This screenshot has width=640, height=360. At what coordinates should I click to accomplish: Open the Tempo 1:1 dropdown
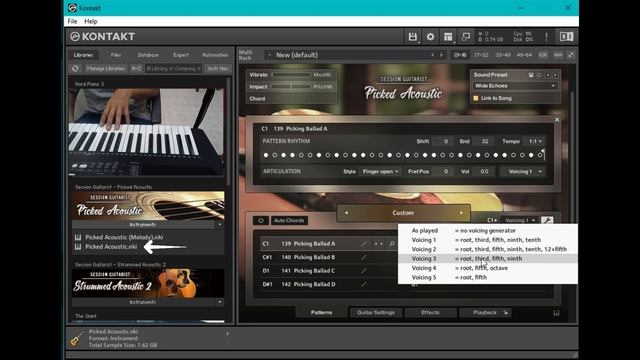coord(535,141)
